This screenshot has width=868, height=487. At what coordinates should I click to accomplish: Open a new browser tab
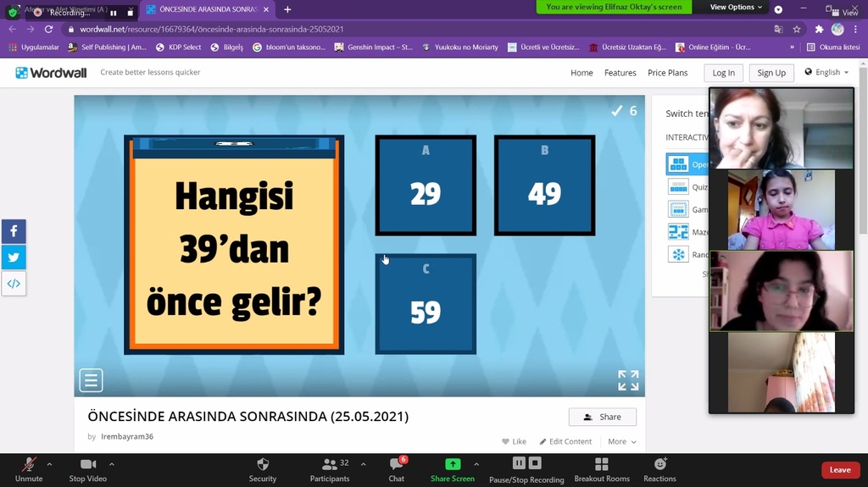tap(287, 9)
